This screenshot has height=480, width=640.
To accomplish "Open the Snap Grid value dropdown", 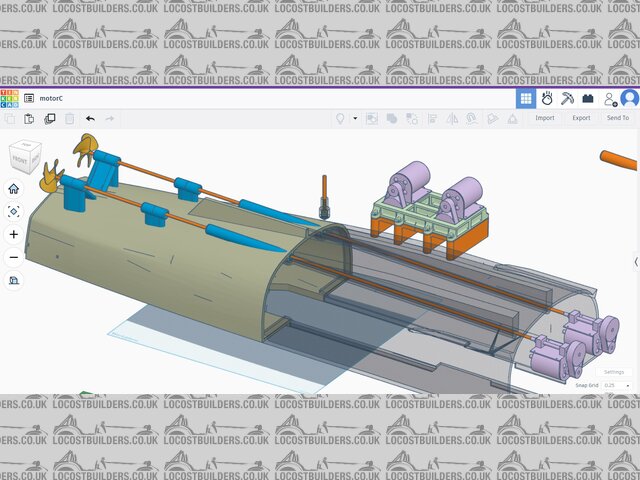I will coord(616,385).
